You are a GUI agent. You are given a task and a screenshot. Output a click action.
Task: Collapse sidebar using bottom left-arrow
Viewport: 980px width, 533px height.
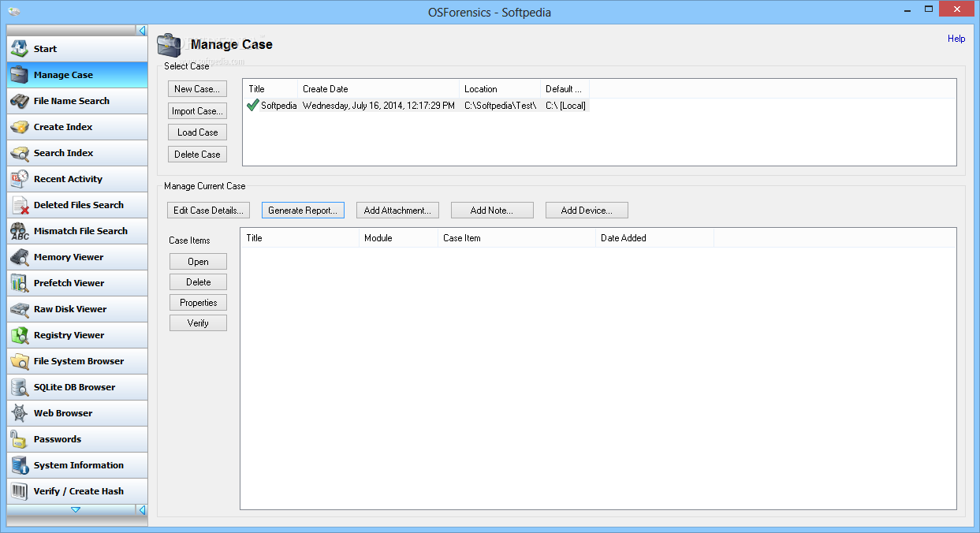[x=142, y=510]
